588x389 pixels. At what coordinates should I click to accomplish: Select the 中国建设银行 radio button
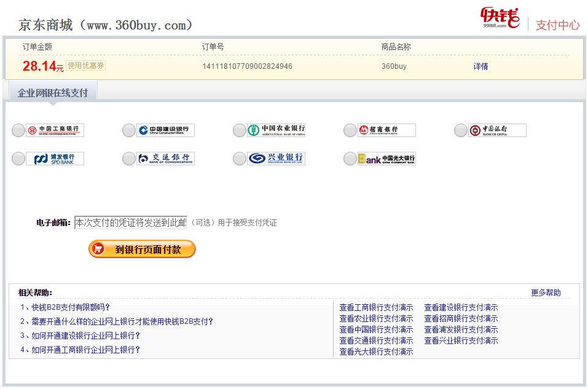pyautogui.click(x=128, y=130)
